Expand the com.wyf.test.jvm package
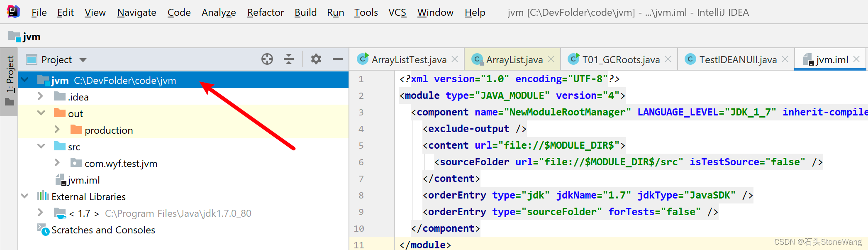The height and width of the screenshot is (250, 868). click(57, 163)
